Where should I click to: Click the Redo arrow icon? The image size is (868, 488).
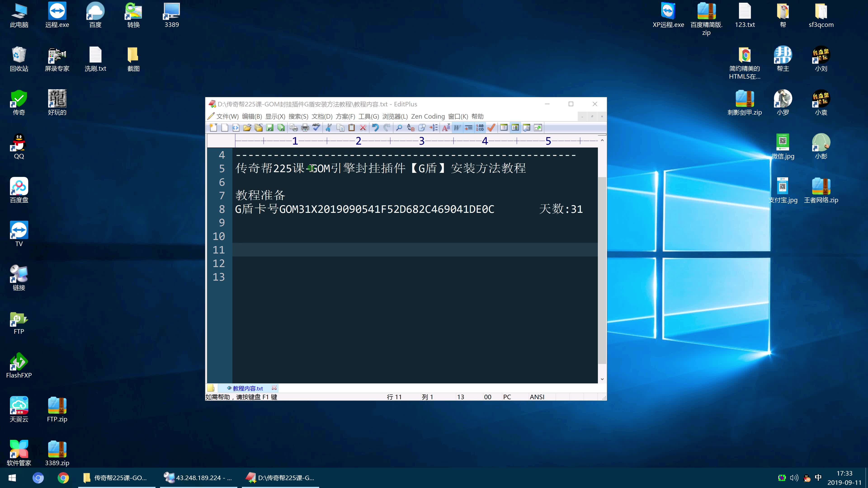387,128
